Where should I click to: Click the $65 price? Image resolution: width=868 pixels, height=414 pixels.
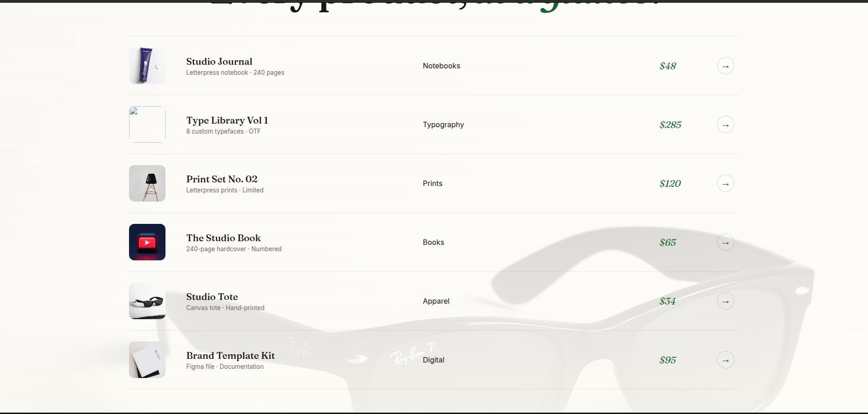[x=667, y=243]
